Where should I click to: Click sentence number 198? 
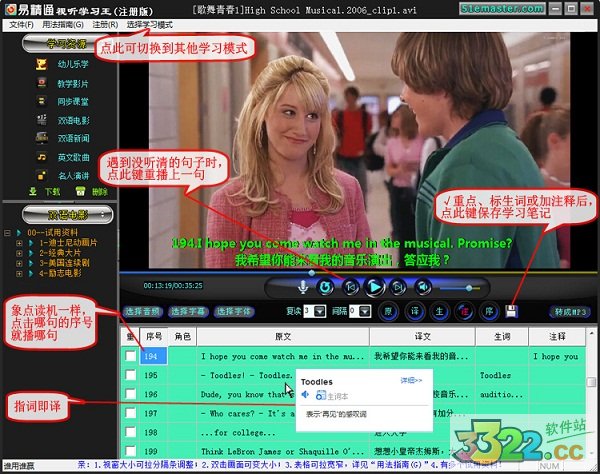pos(151,432)
